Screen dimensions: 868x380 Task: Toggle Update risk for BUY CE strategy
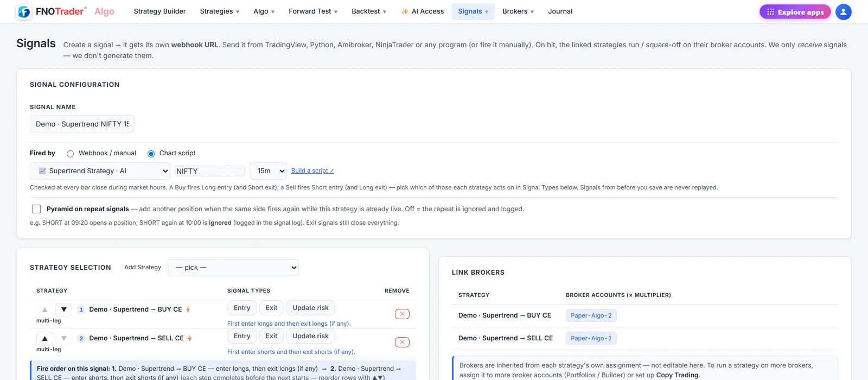click(x=310, y=308)
